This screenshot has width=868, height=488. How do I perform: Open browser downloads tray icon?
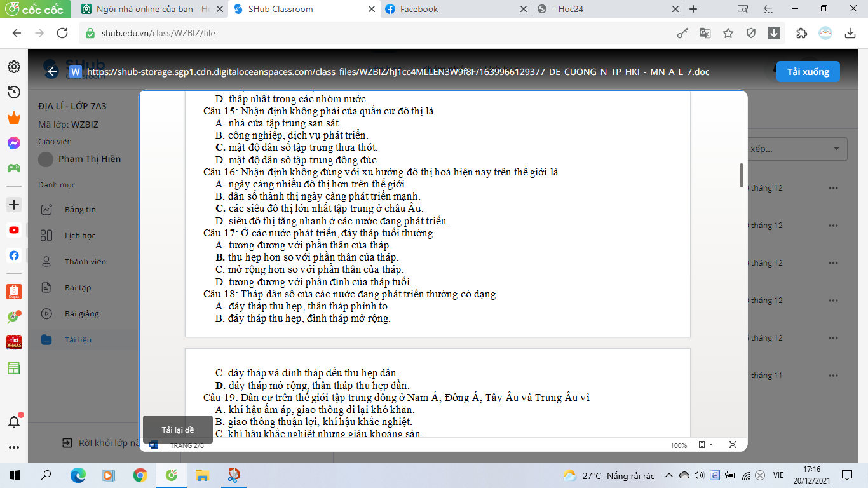(851, 33)
